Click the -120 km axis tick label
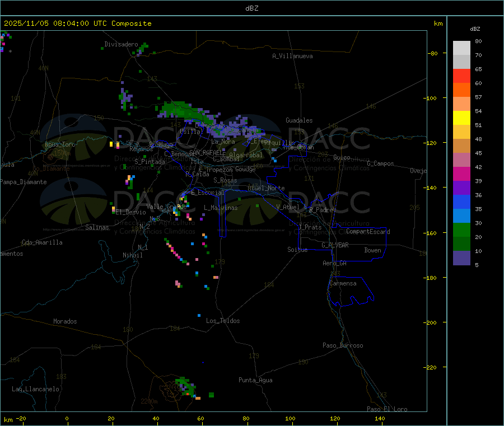Viewport: 504px width, 426px height. 431,143
